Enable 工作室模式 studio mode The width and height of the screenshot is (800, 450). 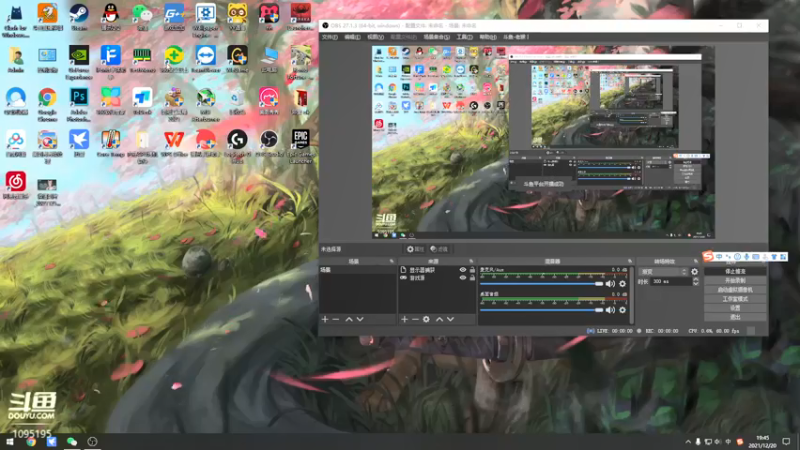[735, 299]
